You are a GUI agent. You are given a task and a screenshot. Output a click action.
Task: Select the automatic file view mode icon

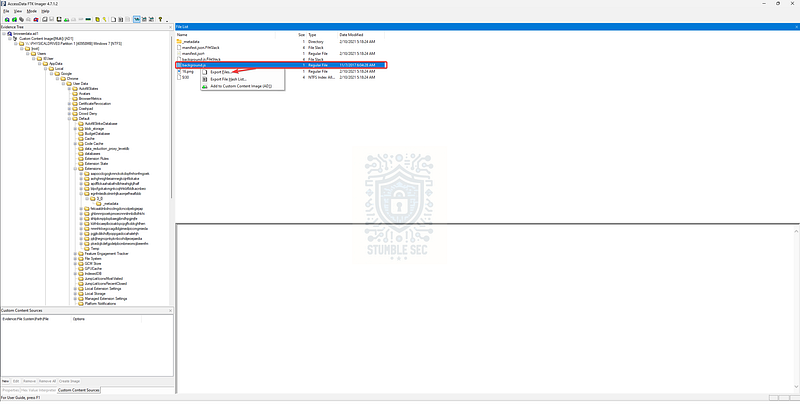click(x=137, y=19)
